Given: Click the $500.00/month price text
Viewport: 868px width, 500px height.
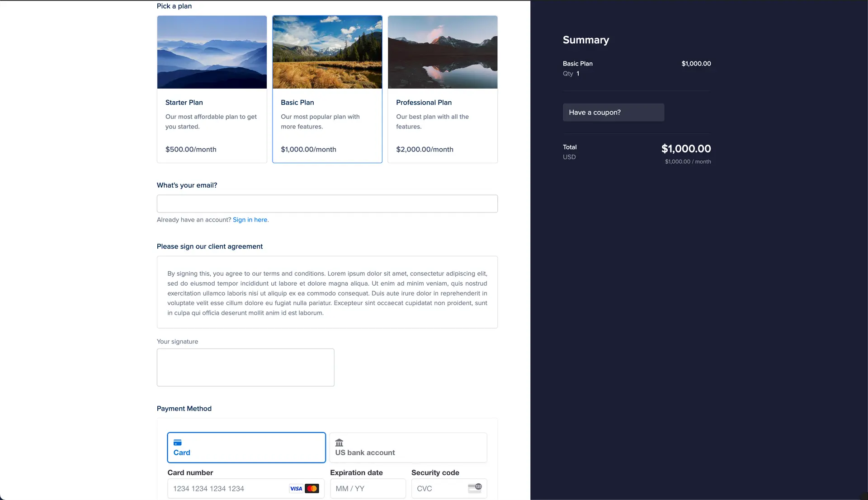Looking at the screenshot, I should pyautogui.click(x=191, y=150).
